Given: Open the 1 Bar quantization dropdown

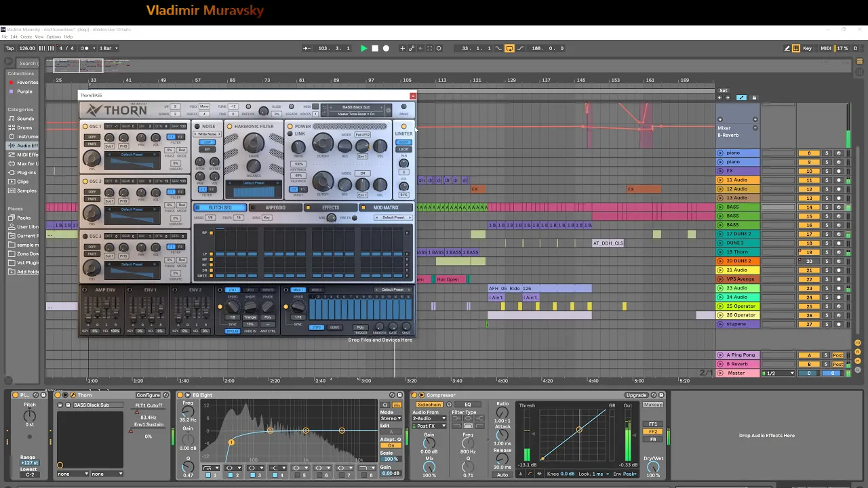Looking at the screenshot, I should click(x=109, y=48).
